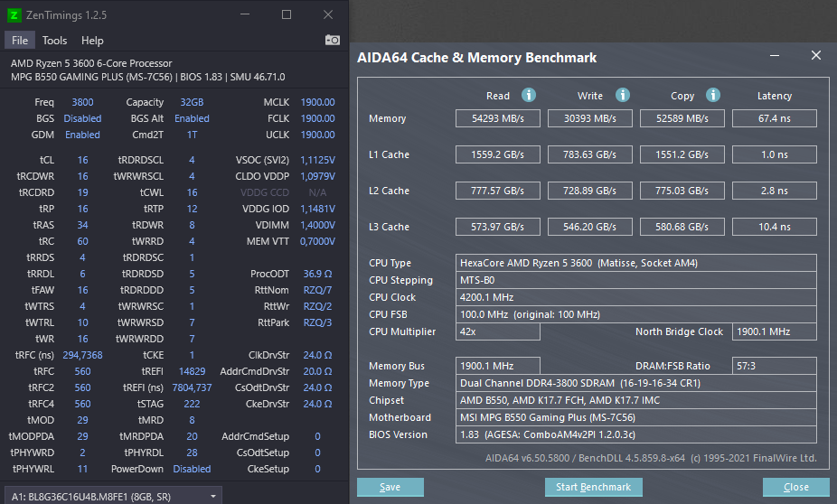Click the Capacity value 32GB
This screenshot has height=504, width=837.
[x=192, y=102]
